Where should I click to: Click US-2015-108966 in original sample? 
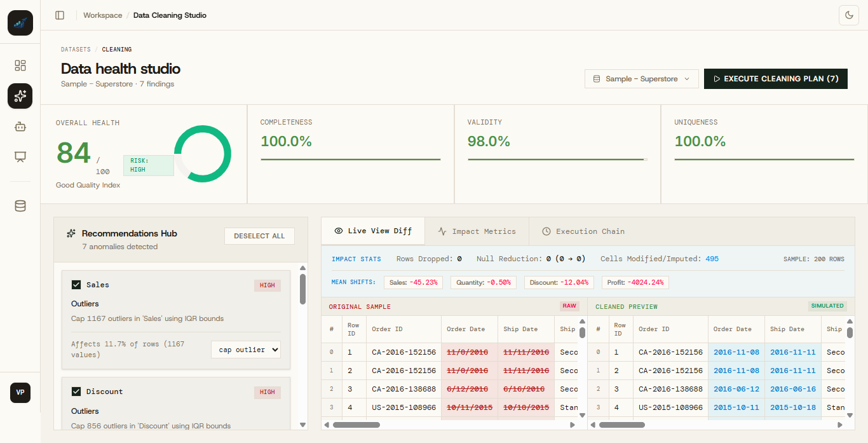403,407
